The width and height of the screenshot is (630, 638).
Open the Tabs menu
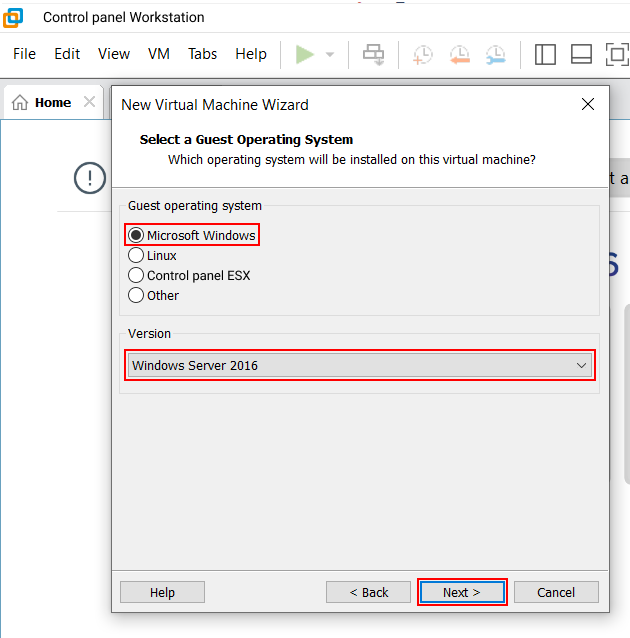202,54
